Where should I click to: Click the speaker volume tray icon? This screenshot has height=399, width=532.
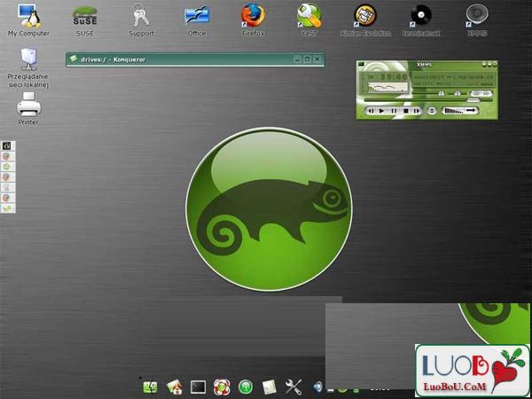pyautogui.click(x=318, y=387)
